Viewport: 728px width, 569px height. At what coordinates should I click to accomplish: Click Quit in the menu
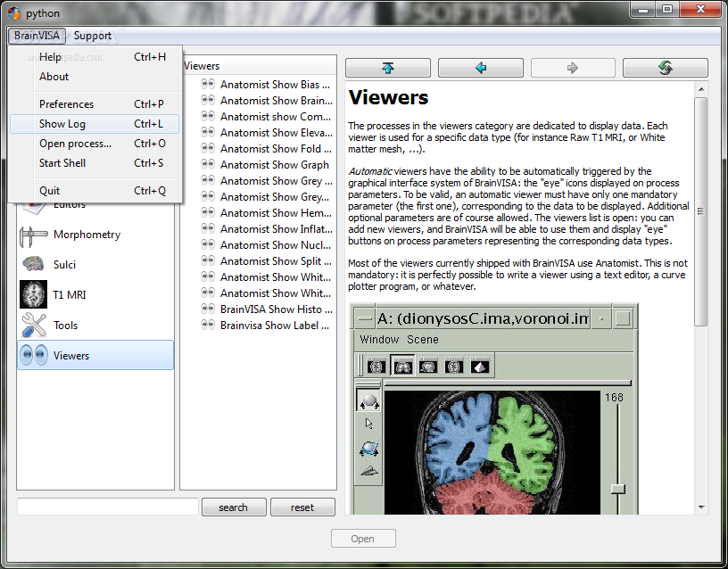95,191
